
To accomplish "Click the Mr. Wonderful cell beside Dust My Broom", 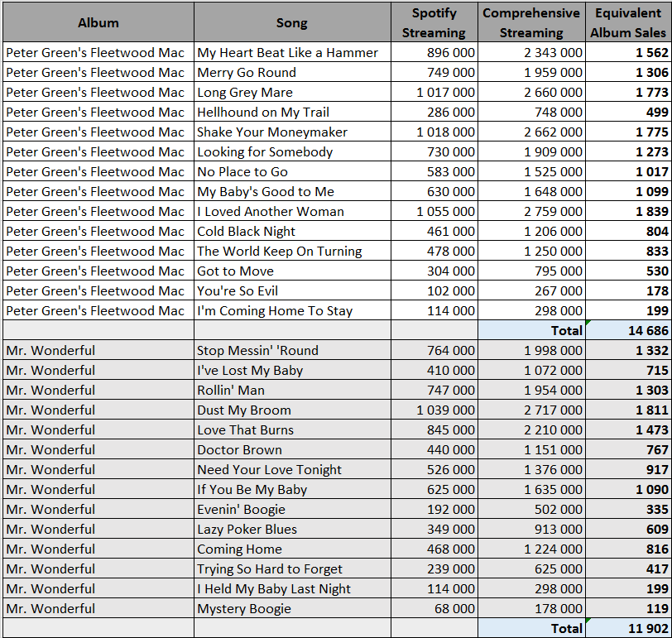I will [x=98, y=410].
